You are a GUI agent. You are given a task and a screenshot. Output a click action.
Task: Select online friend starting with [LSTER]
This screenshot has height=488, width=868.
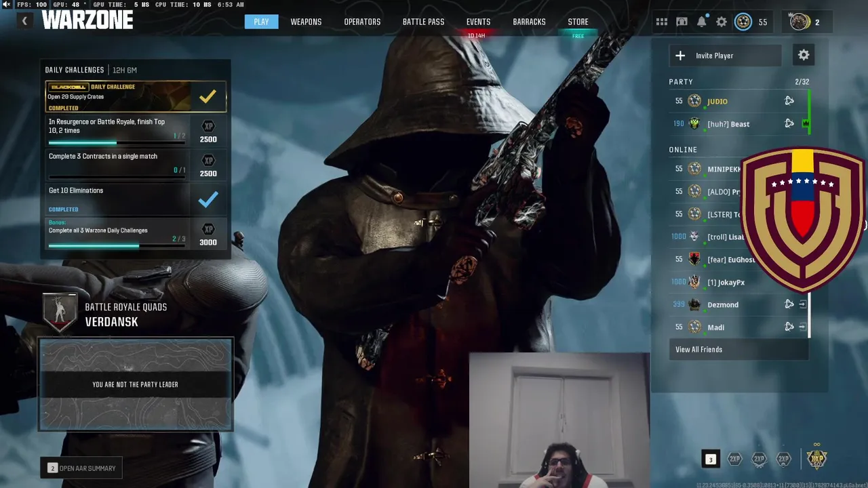coord(724,214)
